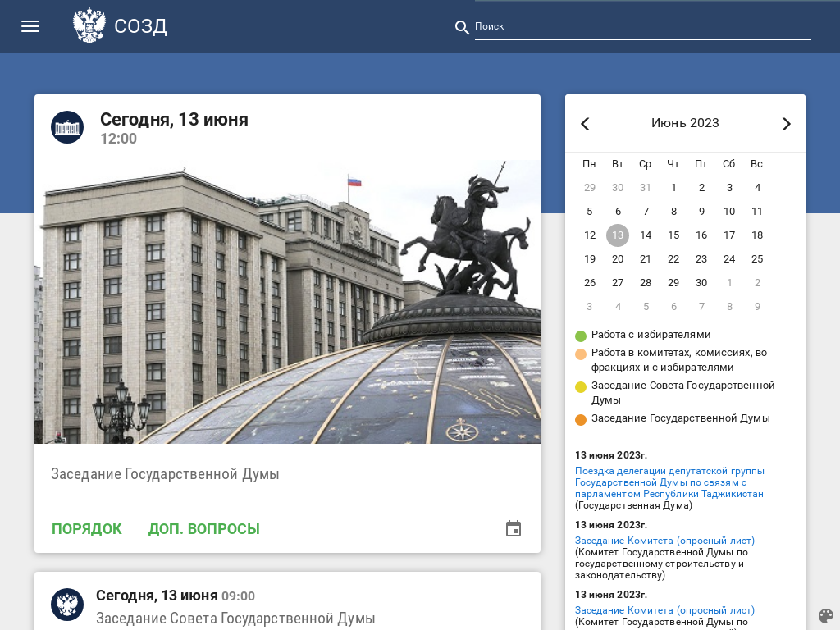Click the green Работа с избирателями legend dot
The width and height of the screenshot is (840, 630).
pos(581,336)
